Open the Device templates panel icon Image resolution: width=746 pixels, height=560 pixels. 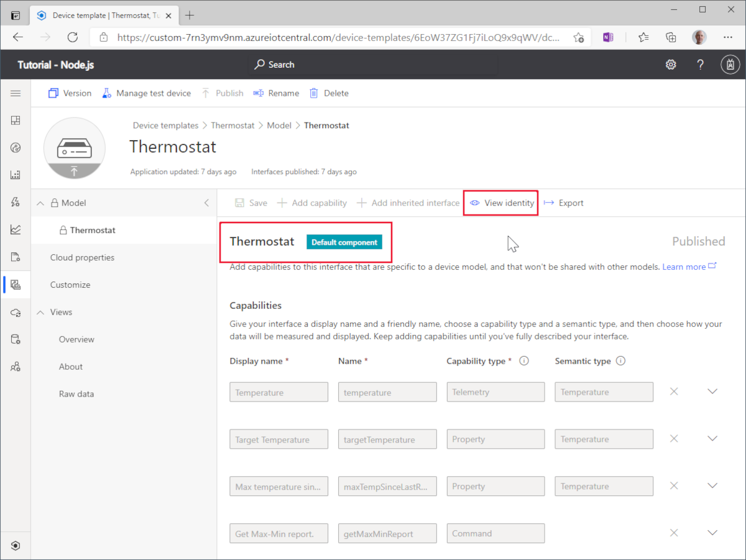tap(16, 284)
